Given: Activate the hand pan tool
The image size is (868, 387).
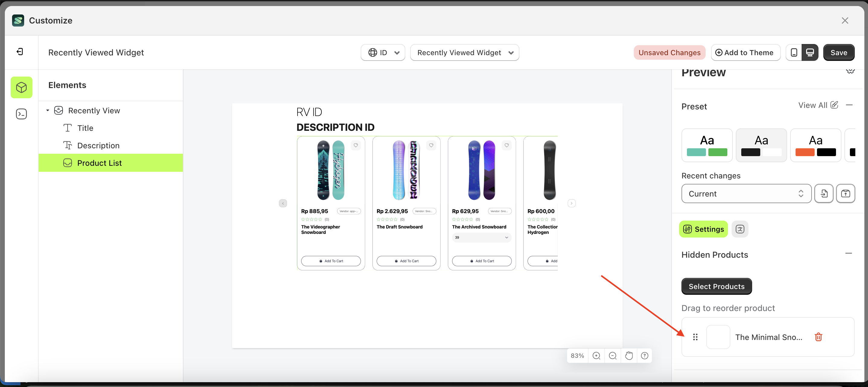Looking at the screenshot, I should 628,356.
